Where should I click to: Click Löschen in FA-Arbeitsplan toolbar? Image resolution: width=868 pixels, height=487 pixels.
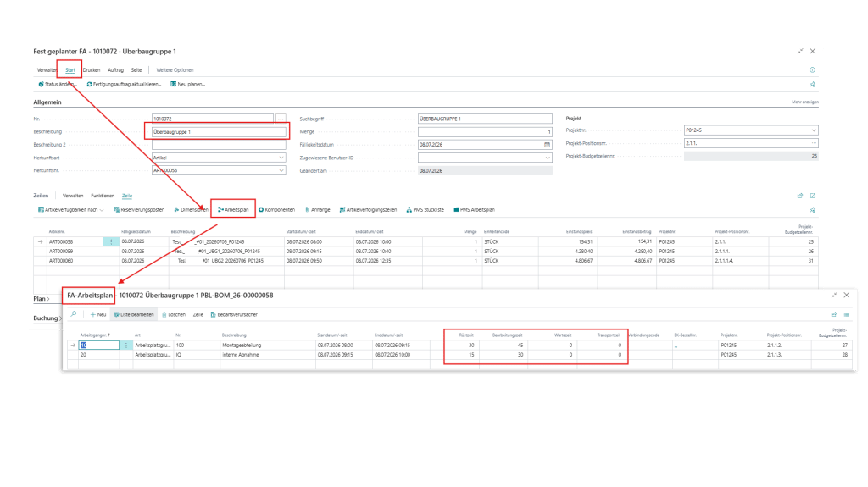pyautogui.click(x=173, y=314)
